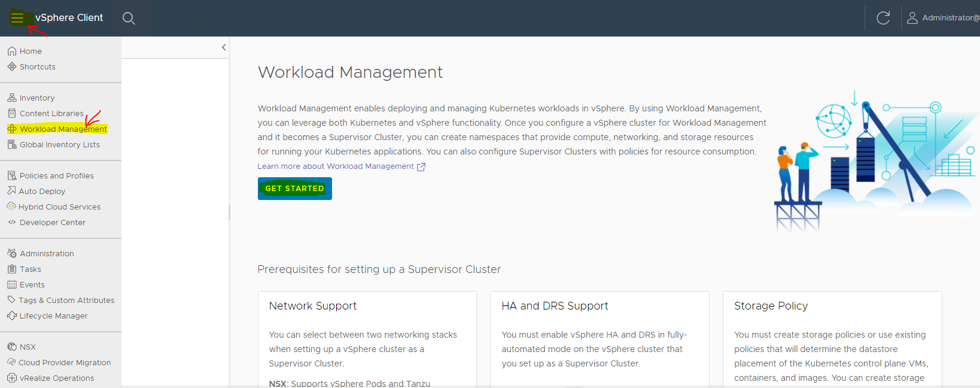
Task: Click the Content Libraries icon
Action: [x=12, y=113]
